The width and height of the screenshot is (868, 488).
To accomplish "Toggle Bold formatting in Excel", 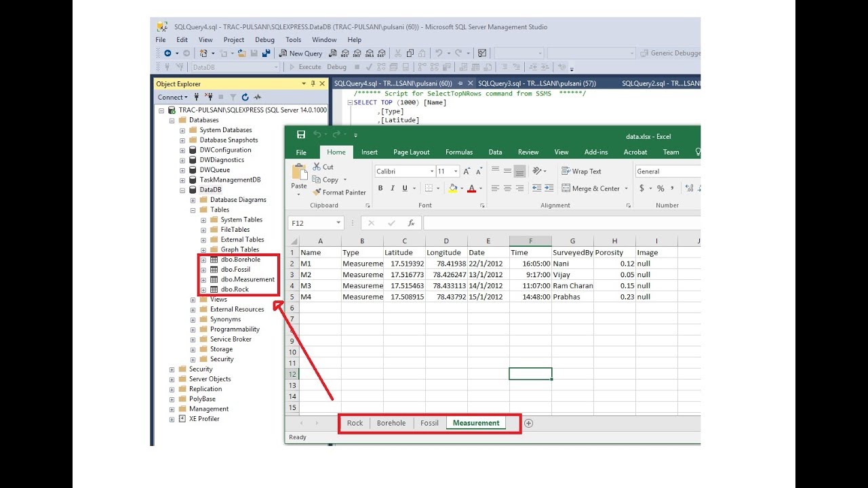I will pos(380,188).
